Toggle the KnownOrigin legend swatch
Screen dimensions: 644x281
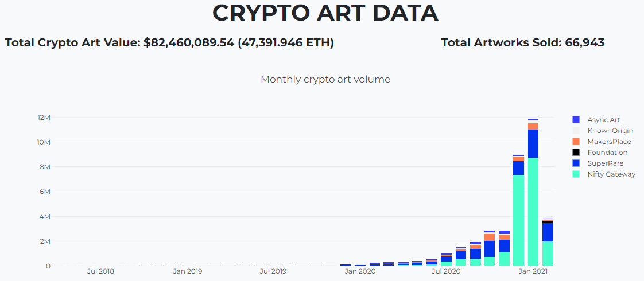coord(576,131)
